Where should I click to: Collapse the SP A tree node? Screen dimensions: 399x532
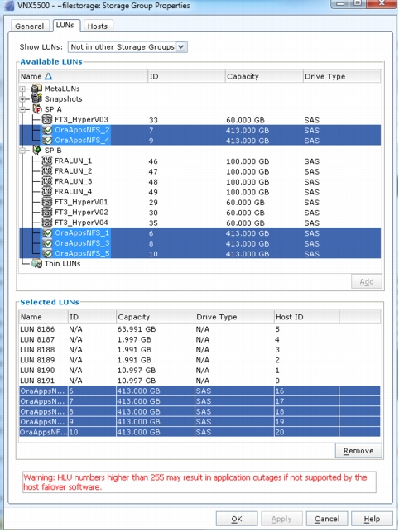point(22,109)
